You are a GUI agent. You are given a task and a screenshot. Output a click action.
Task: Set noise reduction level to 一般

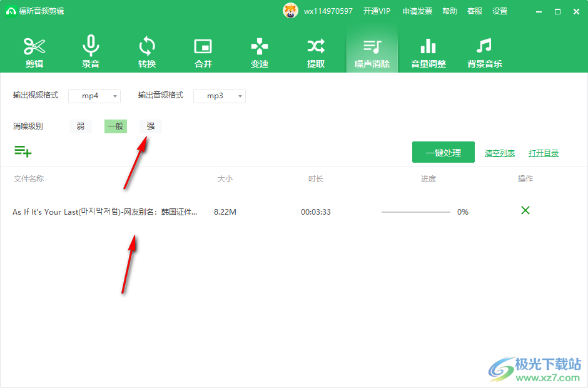pyautogui.click(x=116, y=126)
